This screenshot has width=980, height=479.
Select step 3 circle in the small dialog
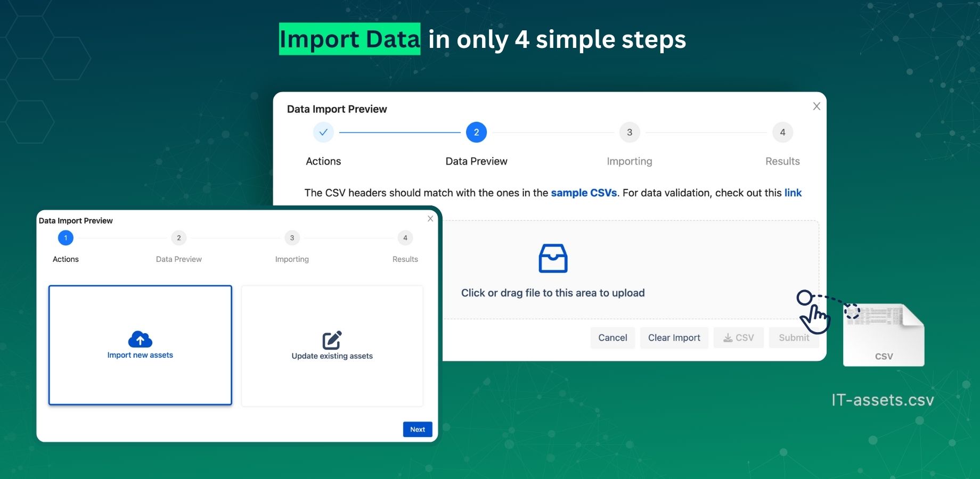(x=292, y=238)
